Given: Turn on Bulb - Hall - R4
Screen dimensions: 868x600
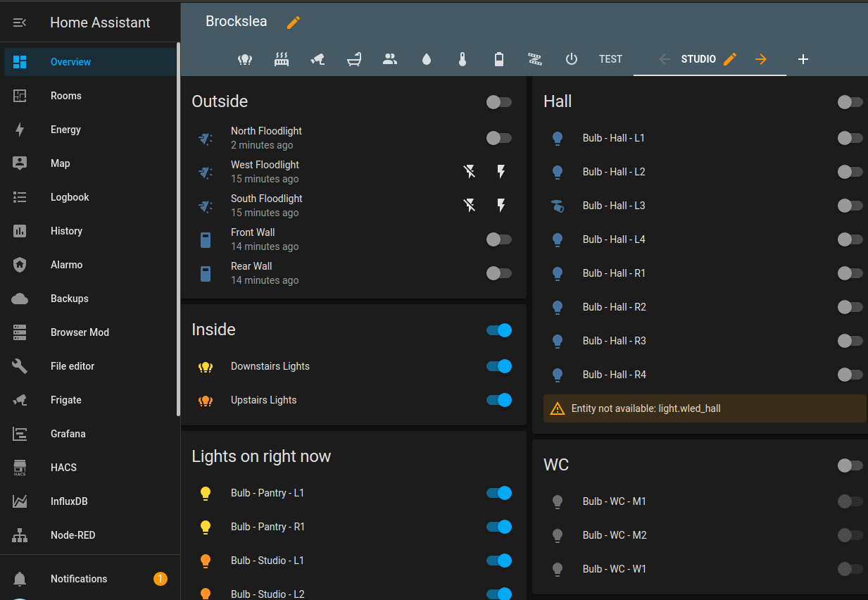Looking at the screenshot, I should (850, 375).
